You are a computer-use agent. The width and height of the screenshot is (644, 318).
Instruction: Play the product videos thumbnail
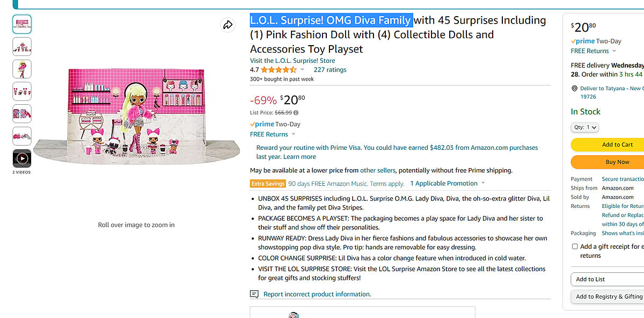(x=22, y=158)
